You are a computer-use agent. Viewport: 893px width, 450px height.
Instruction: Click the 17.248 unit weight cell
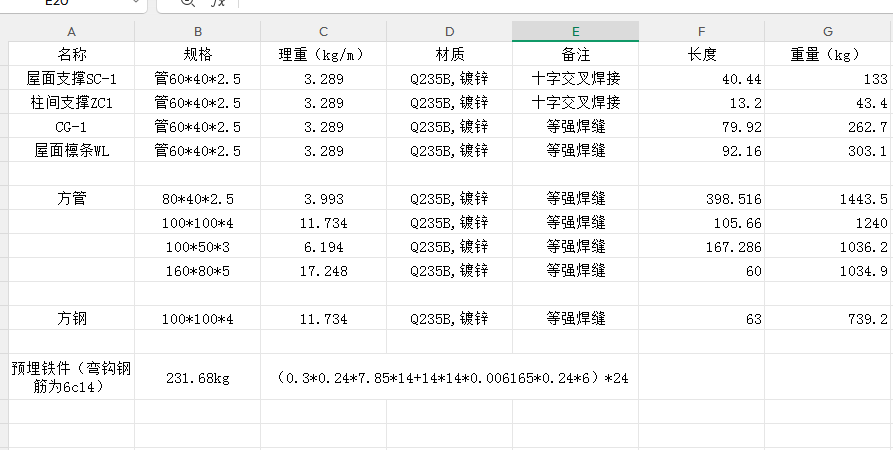pyautogui.click(x=323, y=270)
